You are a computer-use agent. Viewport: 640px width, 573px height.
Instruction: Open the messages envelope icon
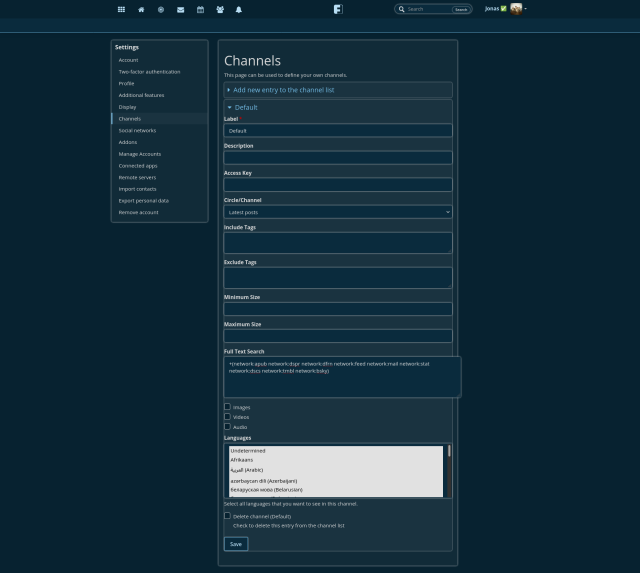(x=180, y=9)
